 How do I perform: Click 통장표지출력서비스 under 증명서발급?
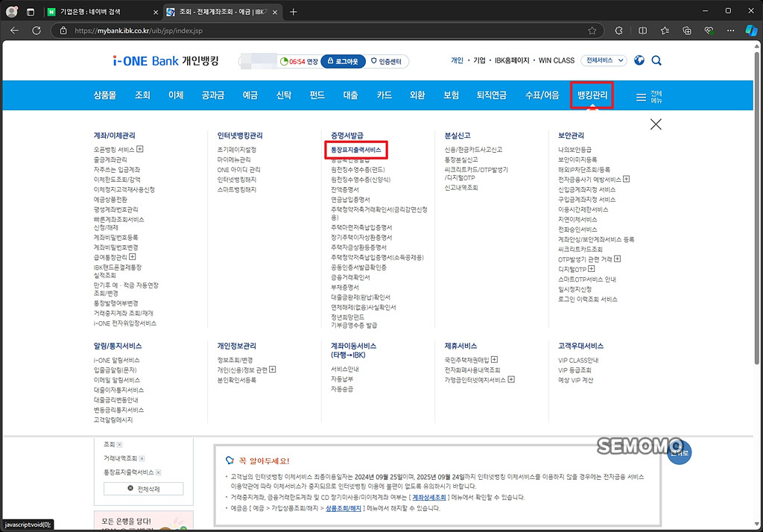click(x=356, y=150)
